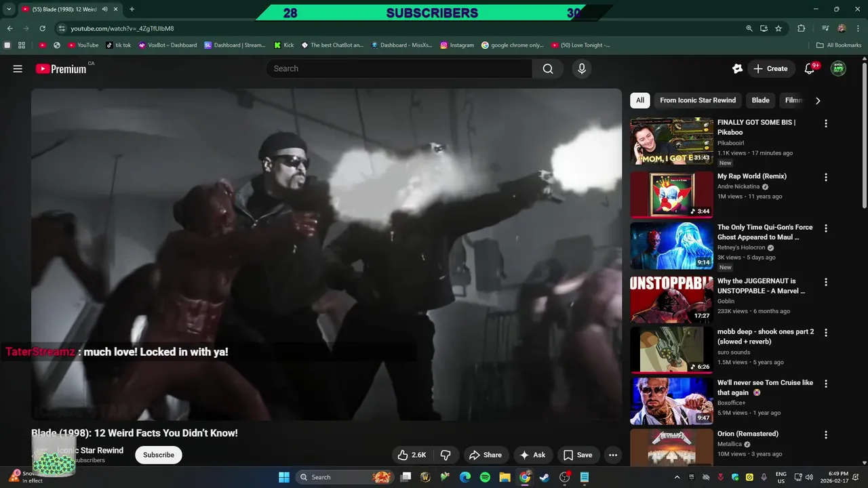Bookmark this page with star icon
The width and height of the screenshot is (868, 488).
(778, 28)
